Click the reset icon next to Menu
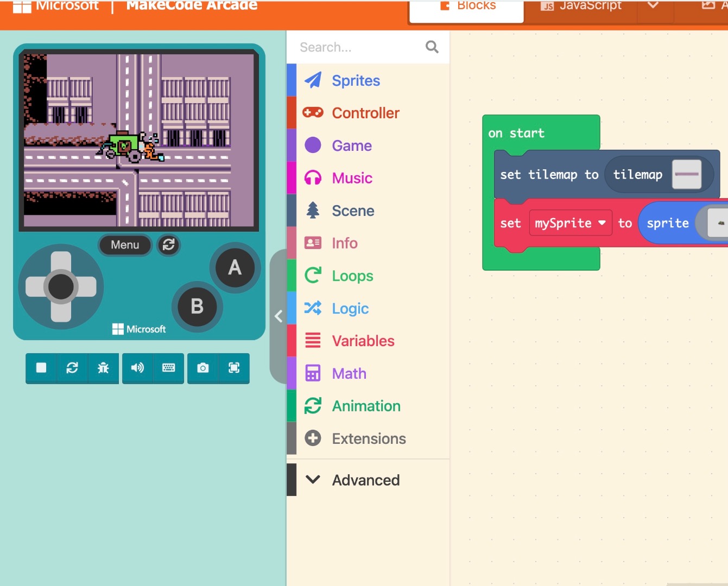Viewport: 728px width, 586px height. (x=169, y=245)
